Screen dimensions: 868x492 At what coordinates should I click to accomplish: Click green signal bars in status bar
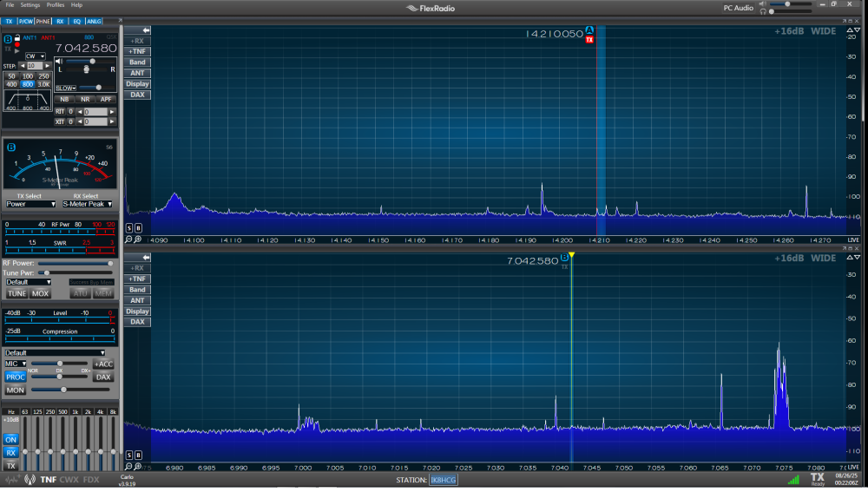[x=793, y=479]
